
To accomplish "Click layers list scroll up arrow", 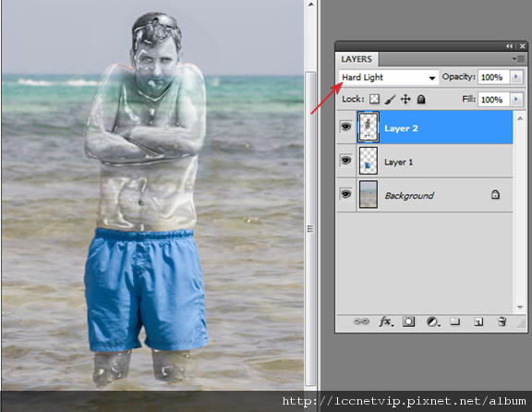I will pyautogui.click(x=520, y=118).
